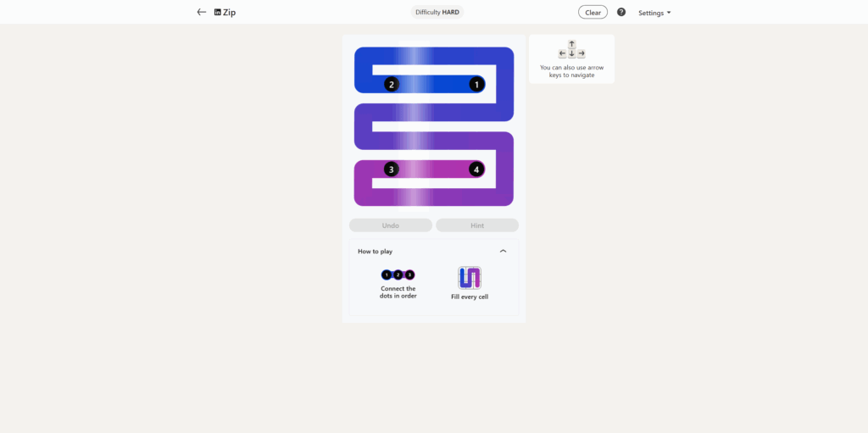Click the LinkedIn logo beside Zip
Viewport: 868px width, 433px height.
(x=218, y=12)
